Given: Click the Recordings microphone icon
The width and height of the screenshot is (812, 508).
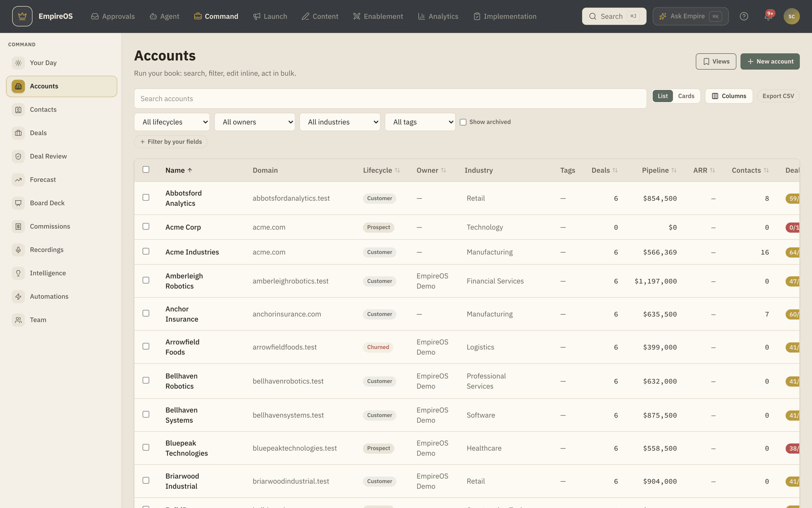Looking at the screenshot, I should coord(18,250).
